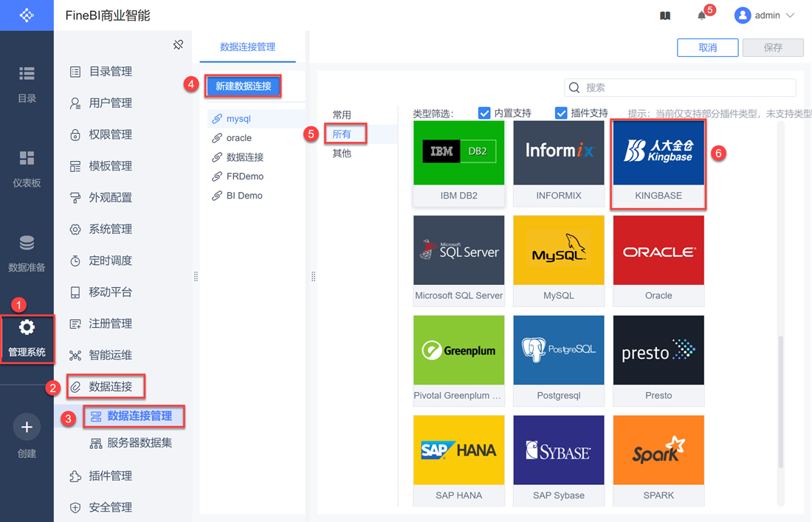The height and width of the screenshot is (522, 812).
Task: Open 目录管理 in the menu
Action: pyautogui.click(x=110, y=72)
